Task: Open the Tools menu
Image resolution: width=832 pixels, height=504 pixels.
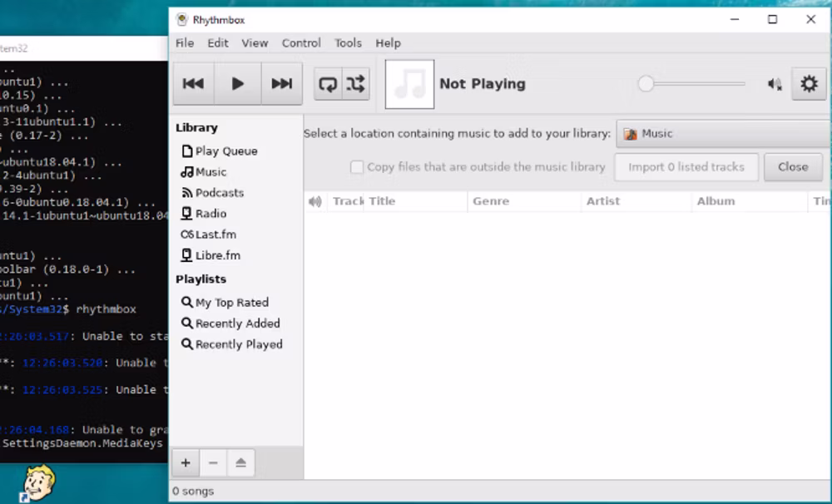Action: [x=348, y=43]
